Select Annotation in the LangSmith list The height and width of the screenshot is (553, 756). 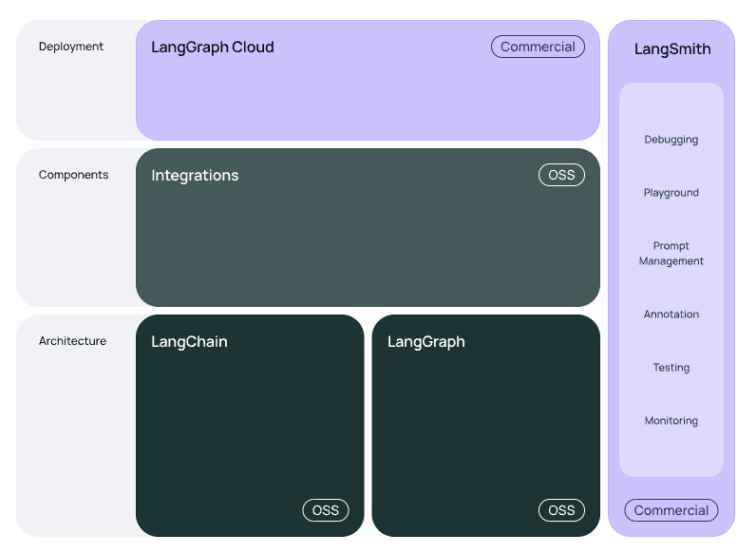671,315
